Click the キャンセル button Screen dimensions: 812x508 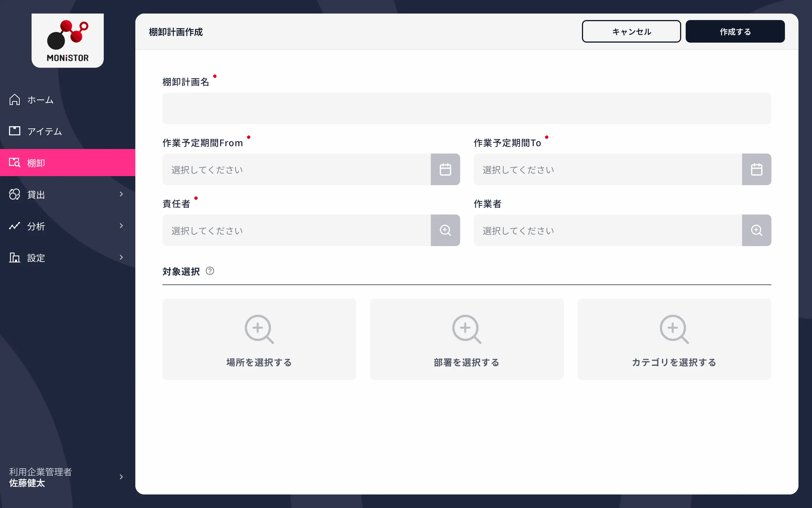[x=631, y=32]
